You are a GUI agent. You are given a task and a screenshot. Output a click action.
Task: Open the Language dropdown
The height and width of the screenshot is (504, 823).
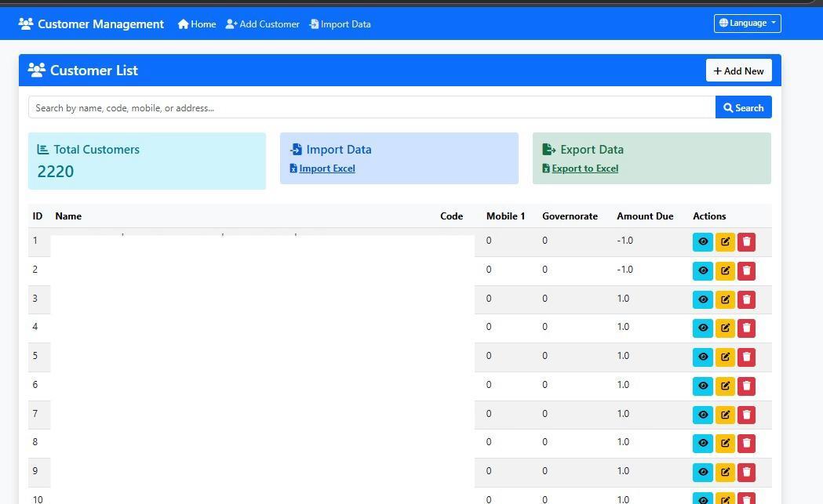(x=747, y=24)
